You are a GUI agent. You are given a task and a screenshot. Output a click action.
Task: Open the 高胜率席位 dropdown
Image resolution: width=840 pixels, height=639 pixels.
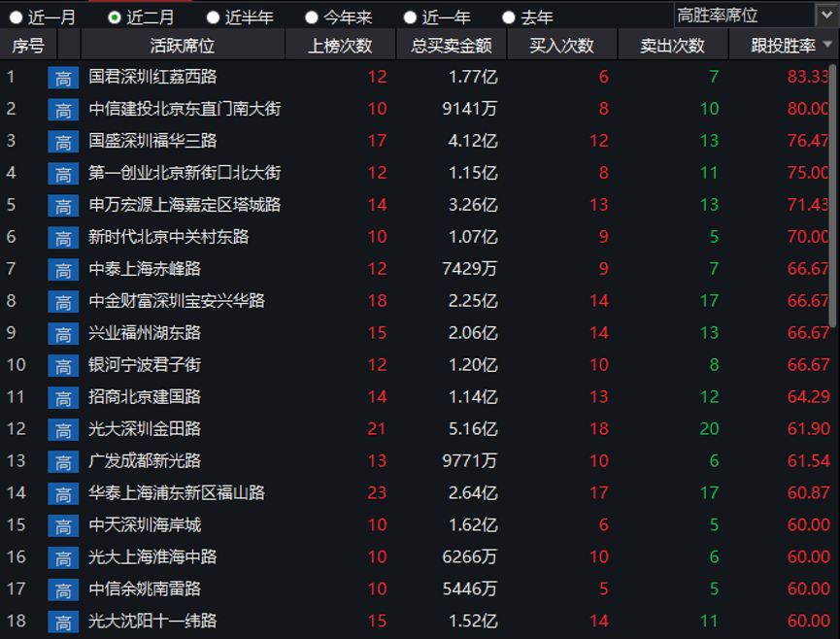click(826, 15)
